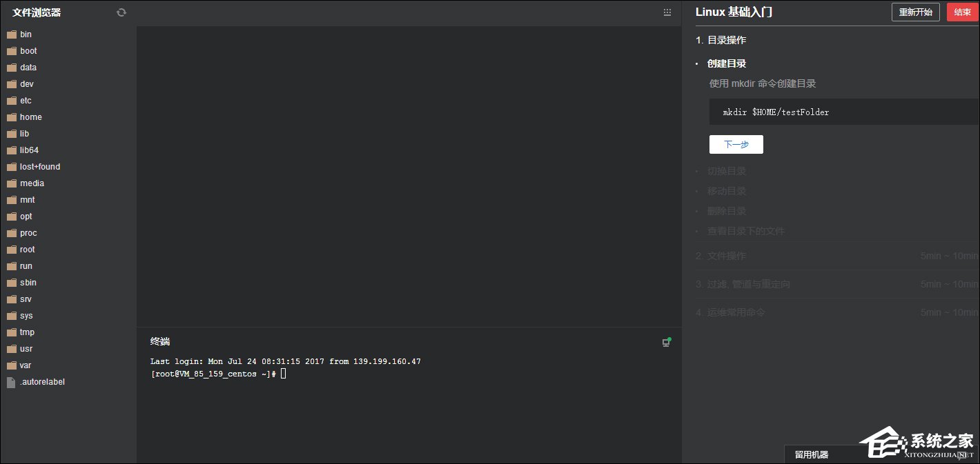Image resolution: width=980 pixels, height=464 pixels.
Task: Click the Last login line in terminal
Action: coord(285,361)
